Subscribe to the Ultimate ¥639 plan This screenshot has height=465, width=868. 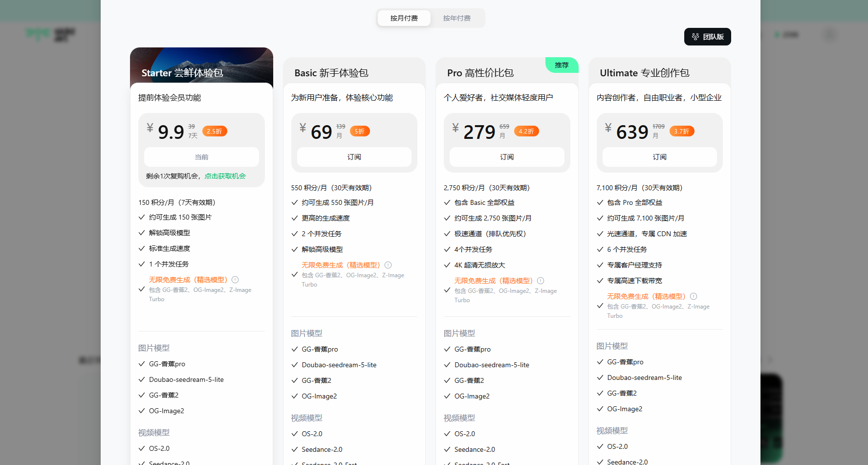coord(660,157)
